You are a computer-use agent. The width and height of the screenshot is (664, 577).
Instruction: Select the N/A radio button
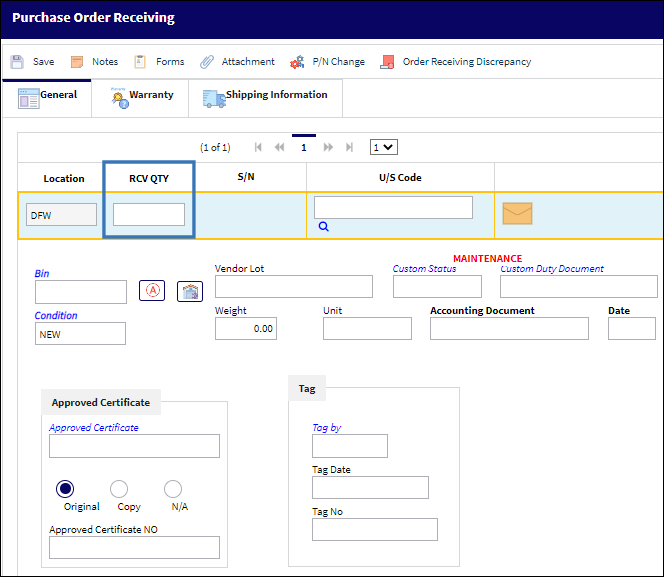pos(173,489)
